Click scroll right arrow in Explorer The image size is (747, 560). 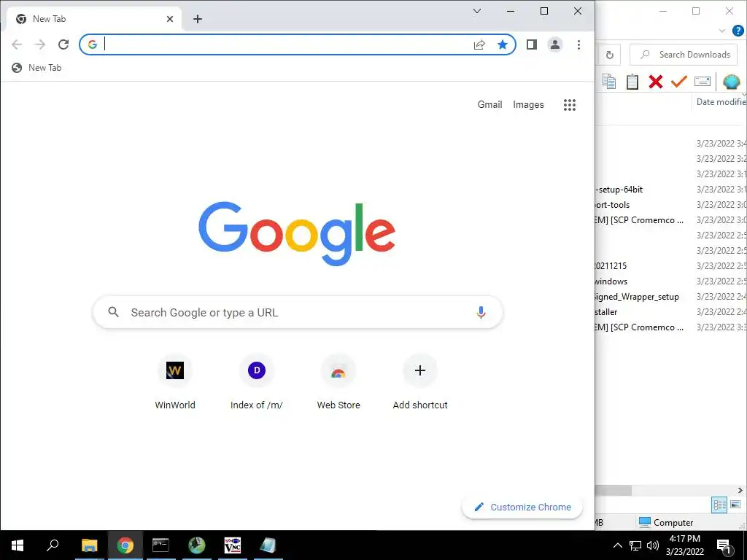pos(740,490)
